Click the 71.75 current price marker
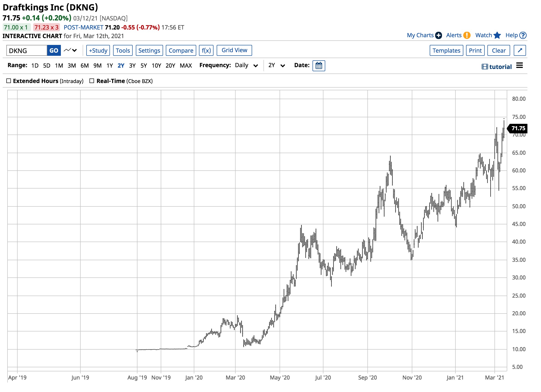The height and width of the screenshot is (392, 541). [x=517, y=128]
